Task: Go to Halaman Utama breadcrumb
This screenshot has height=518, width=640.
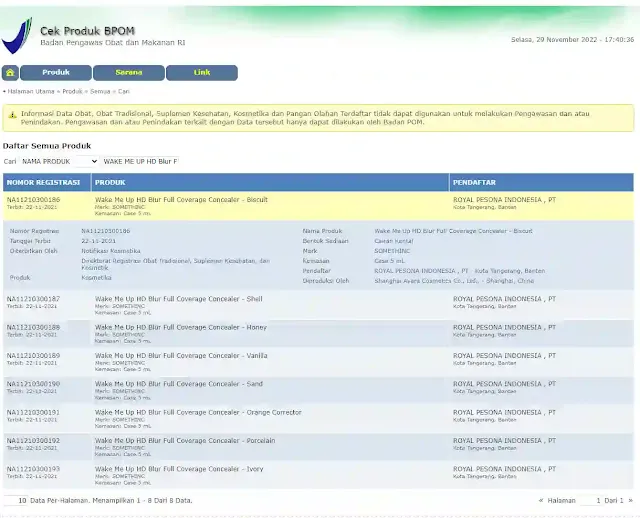Action: pyautogui.click(x=31, y=91)
